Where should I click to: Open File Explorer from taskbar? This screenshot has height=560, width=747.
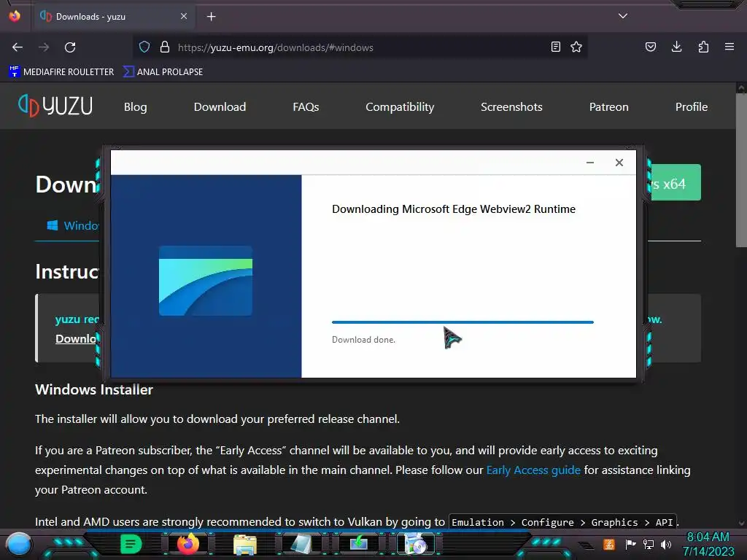[245, 544]
